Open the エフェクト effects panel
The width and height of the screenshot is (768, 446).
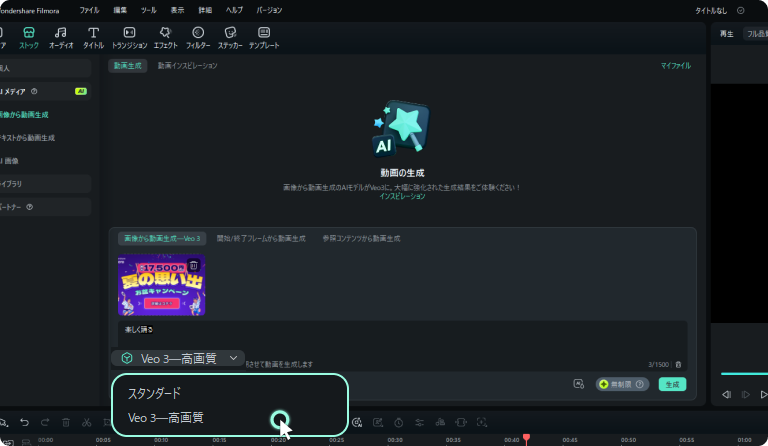click(x=166, y=38)
